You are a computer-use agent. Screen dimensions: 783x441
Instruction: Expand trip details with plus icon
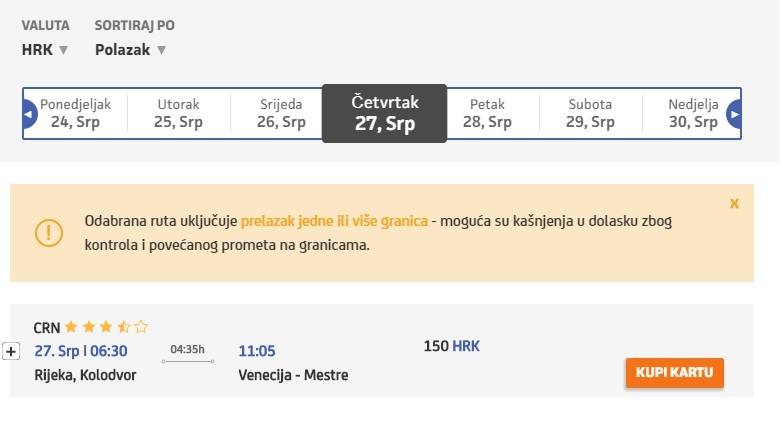[11, 351]
